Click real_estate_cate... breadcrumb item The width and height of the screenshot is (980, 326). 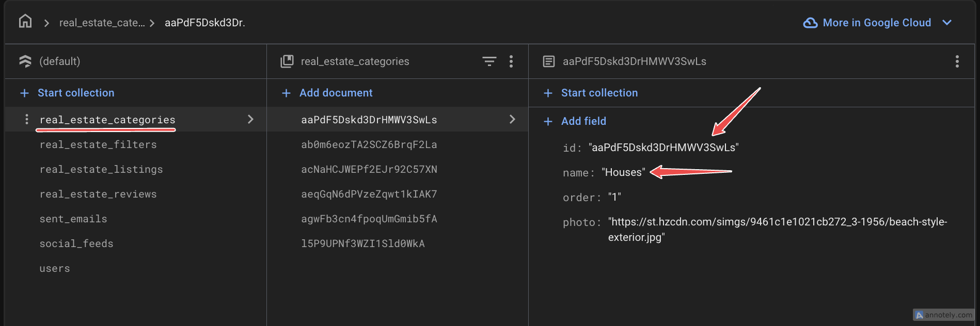click(102, 23)
